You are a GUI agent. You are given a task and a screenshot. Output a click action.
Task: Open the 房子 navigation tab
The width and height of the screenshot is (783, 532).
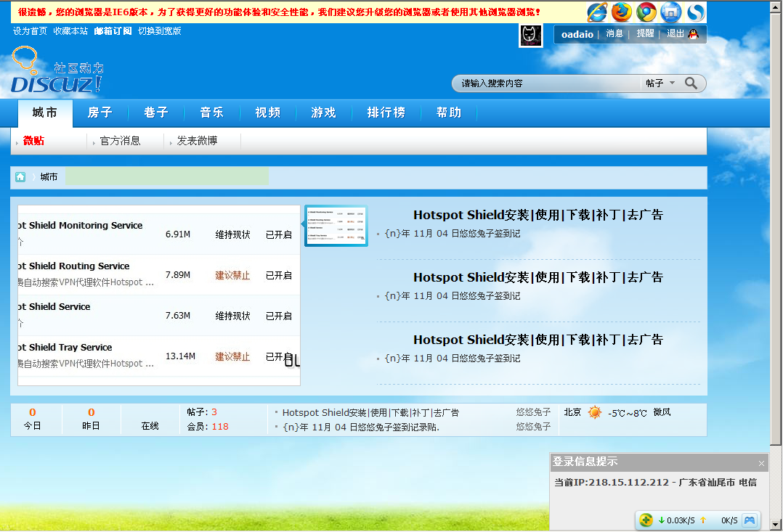100,112
